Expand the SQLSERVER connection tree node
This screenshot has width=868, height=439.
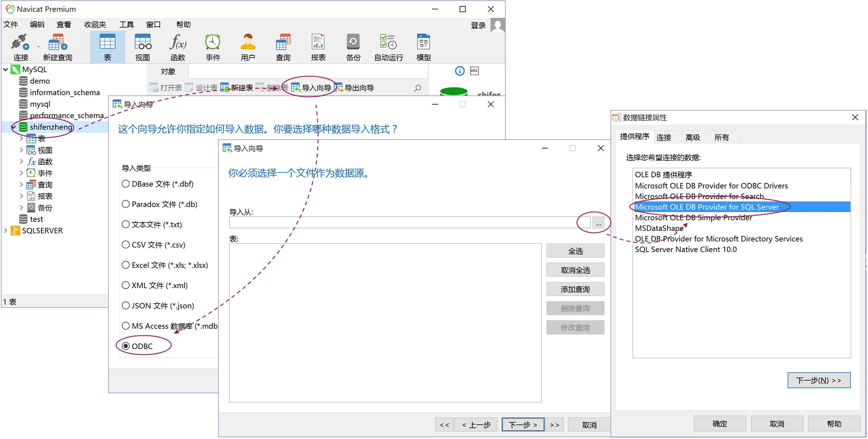click(x=6, y=231)
